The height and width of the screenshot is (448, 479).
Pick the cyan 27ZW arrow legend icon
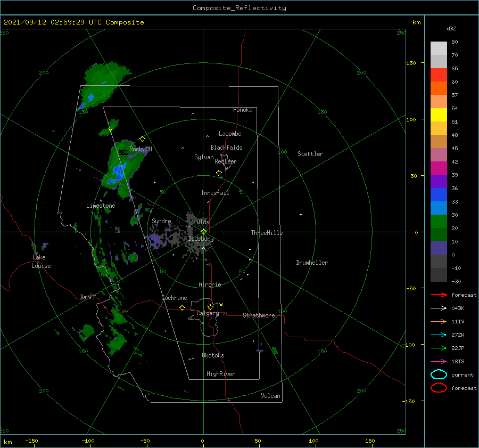point(439,335)
